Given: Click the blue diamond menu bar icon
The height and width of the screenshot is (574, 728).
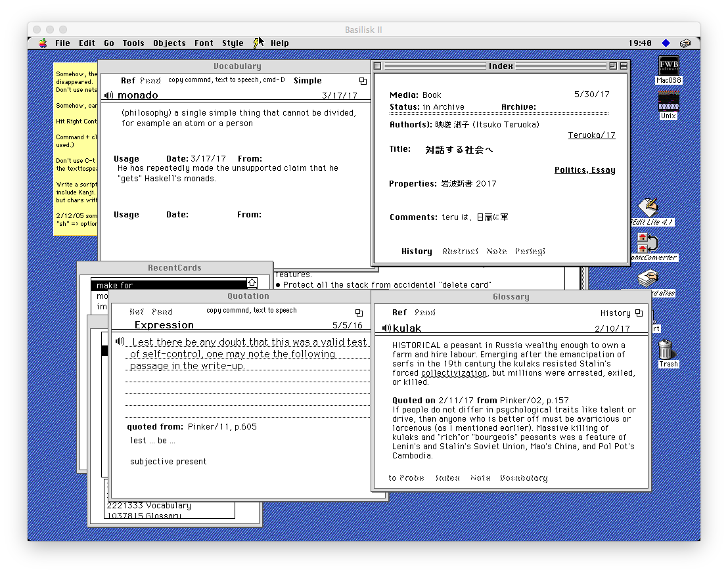Looking at the screenshot, I should [x=666, y=43].
